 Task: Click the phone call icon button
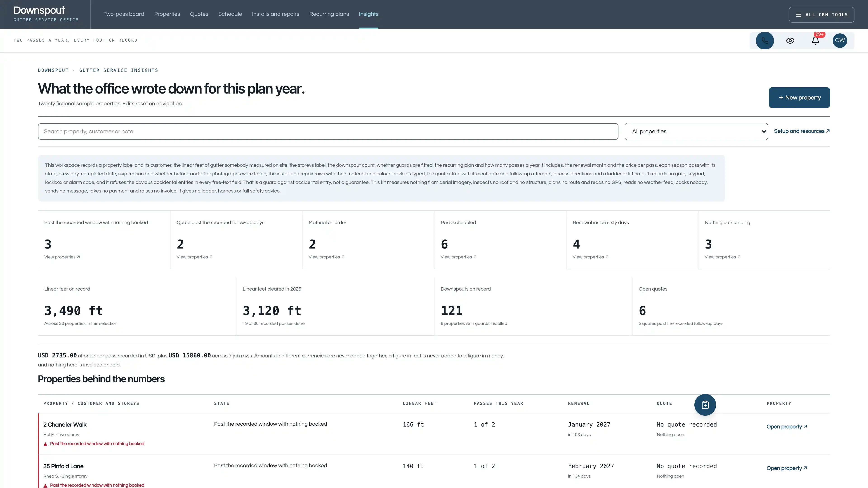click(x=764, y=41)
